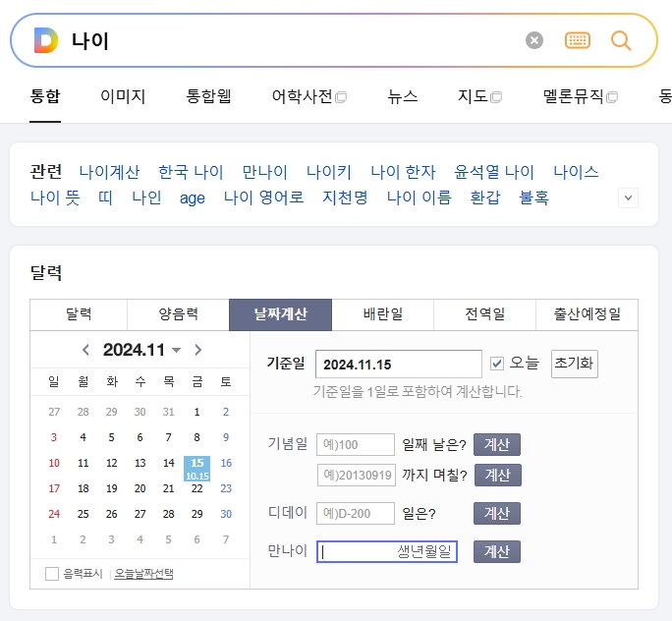The height and width of the screenshot is (621, 672).
Task: Click 계산 button for 디데이
Action: point(497,514)
